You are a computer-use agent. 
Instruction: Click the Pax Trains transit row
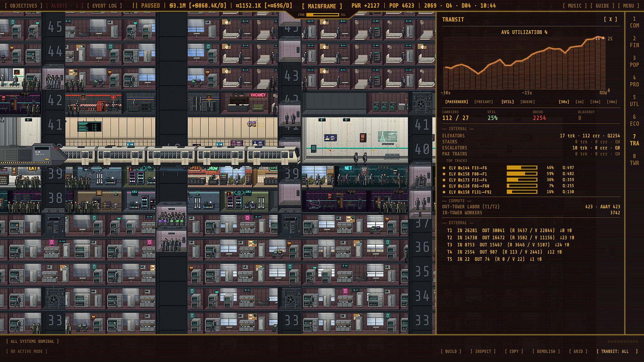[x=531, y=154]
